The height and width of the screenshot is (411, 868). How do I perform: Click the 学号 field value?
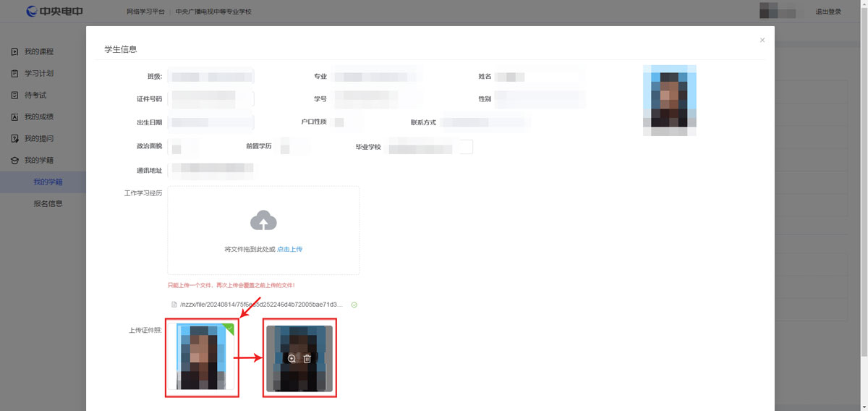[377, 98]
